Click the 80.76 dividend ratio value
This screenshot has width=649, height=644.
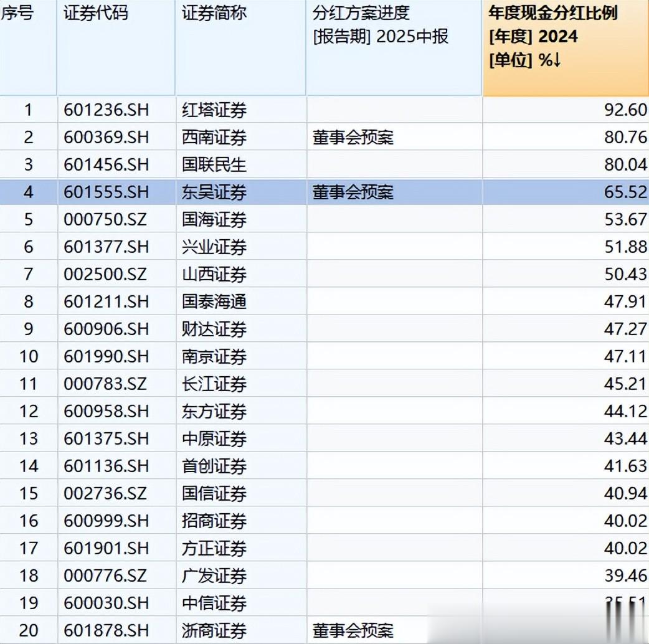pos(625,138)
